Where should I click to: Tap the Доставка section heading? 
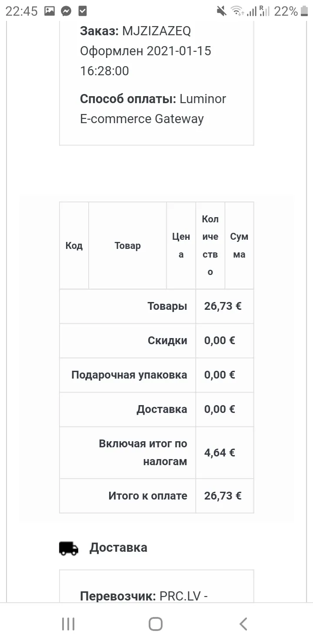coord(118,547)
